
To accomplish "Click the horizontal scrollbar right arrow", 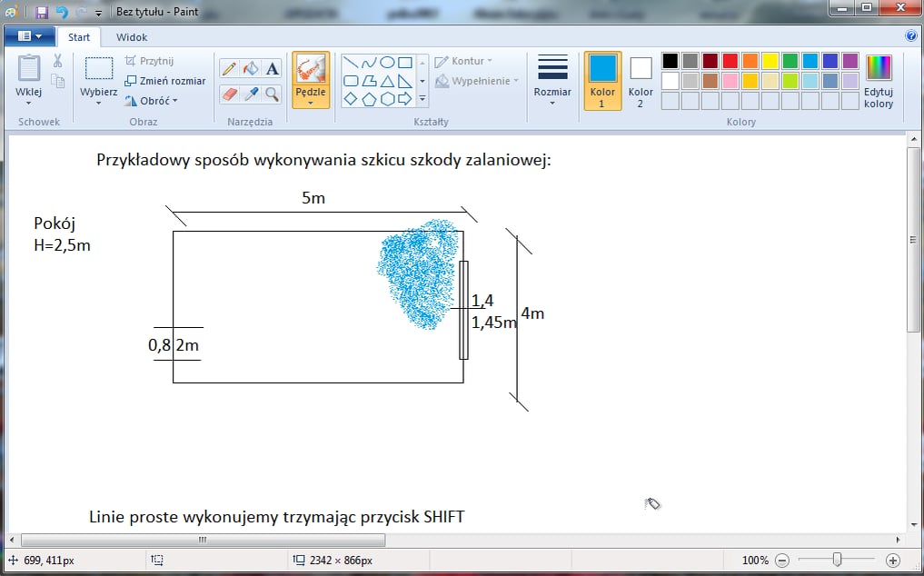I will [x=898, y=540].
